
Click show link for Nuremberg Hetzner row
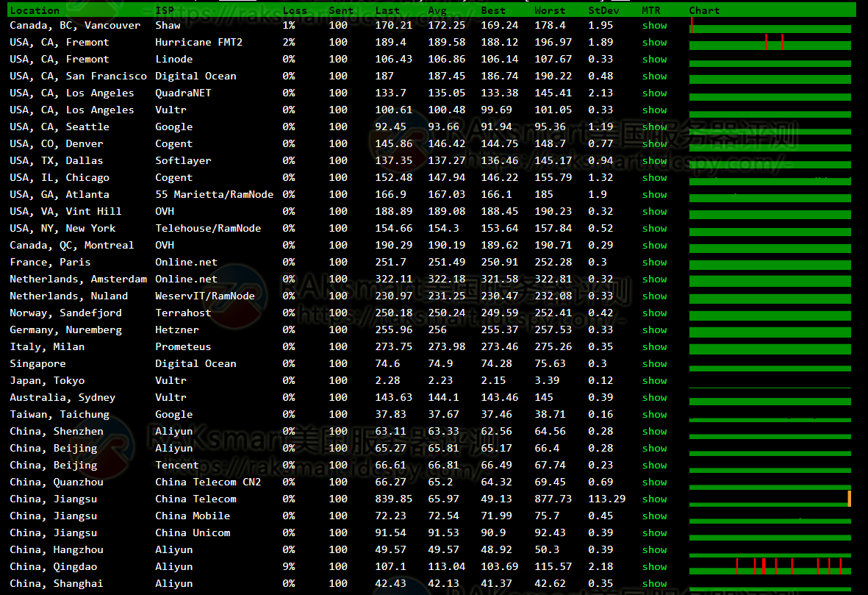pos(654,329)
